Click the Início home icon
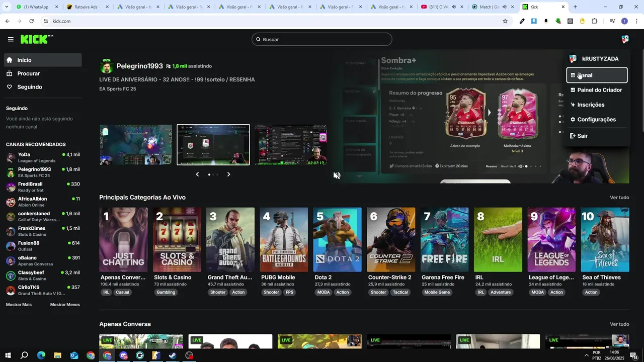 tap(9, 60)
